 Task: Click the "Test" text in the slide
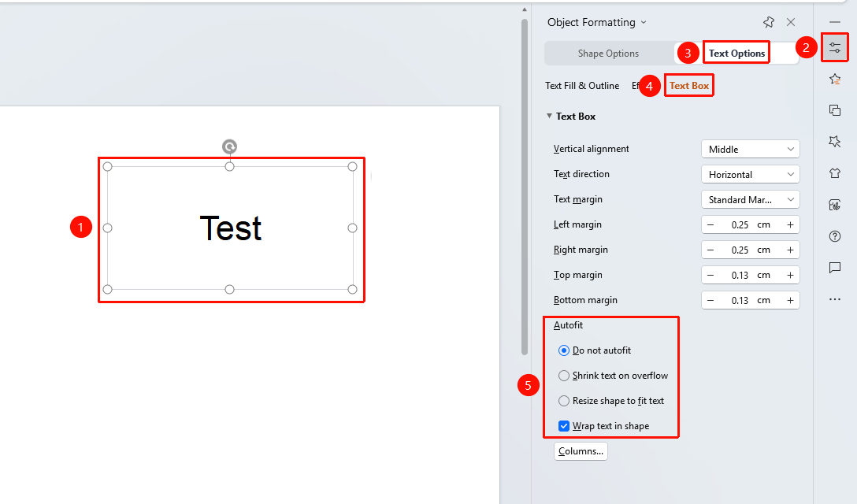coord(231,228)
